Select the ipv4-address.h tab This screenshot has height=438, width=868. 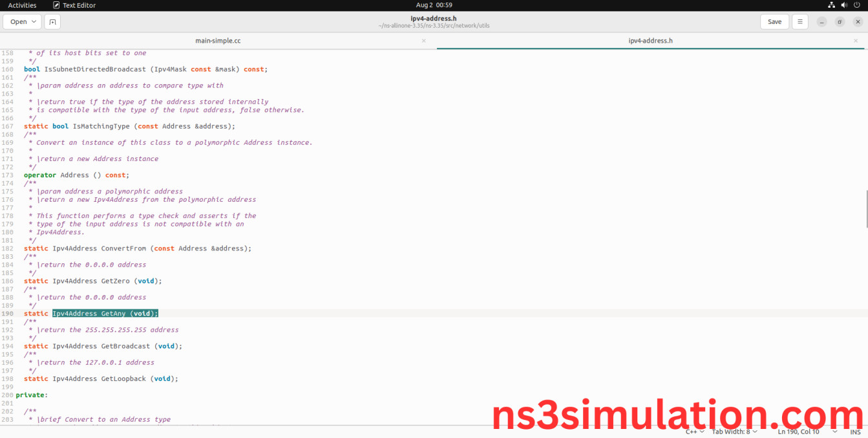coord(650,41)
